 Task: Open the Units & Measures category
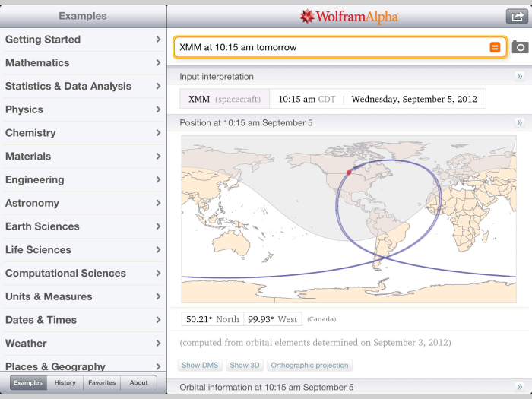83,297
